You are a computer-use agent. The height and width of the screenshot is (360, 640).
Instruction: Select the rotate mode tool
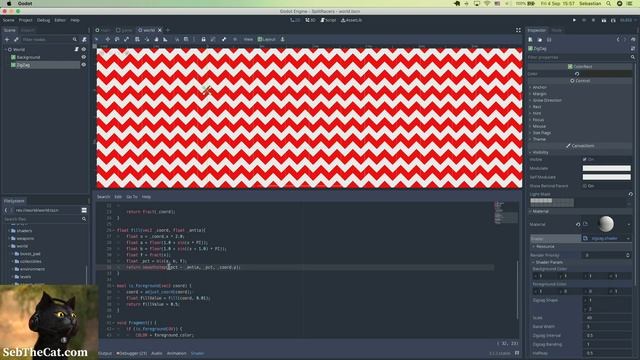click(x=117, y=39)
